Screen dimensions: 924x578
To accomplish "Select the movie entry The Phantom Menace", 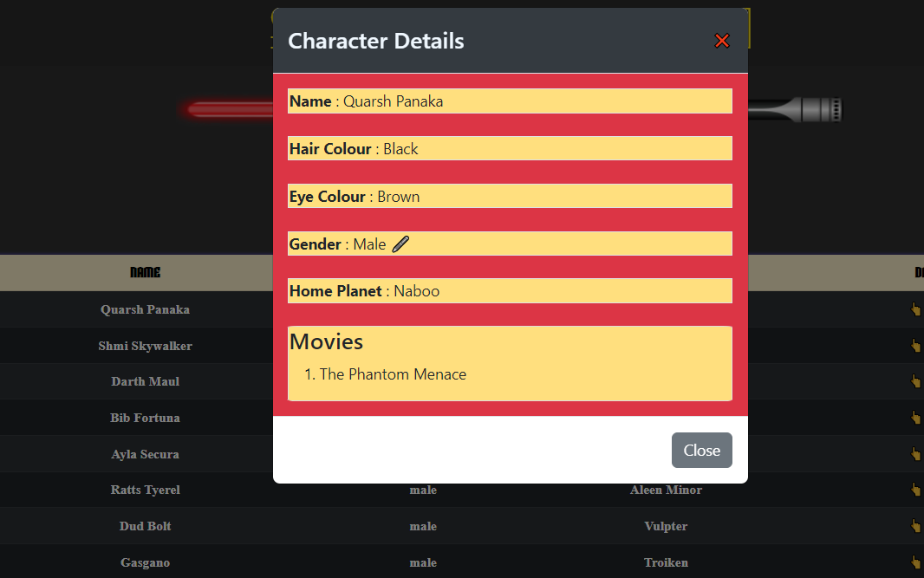I will 393,373.
